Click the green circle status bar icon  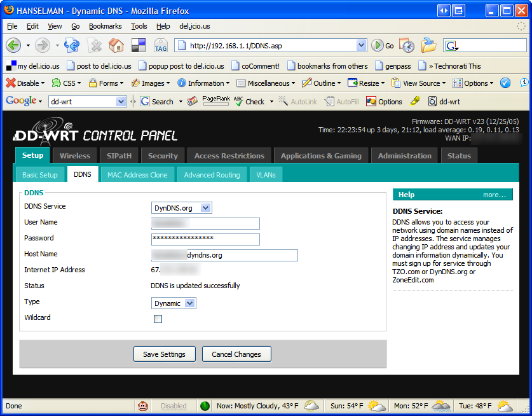(x=205, y=406)
